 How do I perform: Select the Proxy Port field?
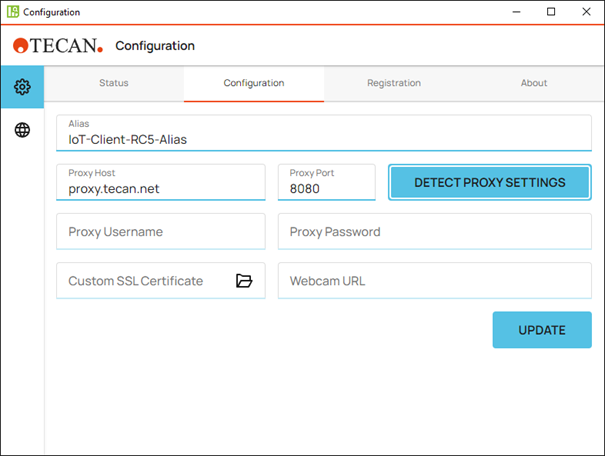326,188
